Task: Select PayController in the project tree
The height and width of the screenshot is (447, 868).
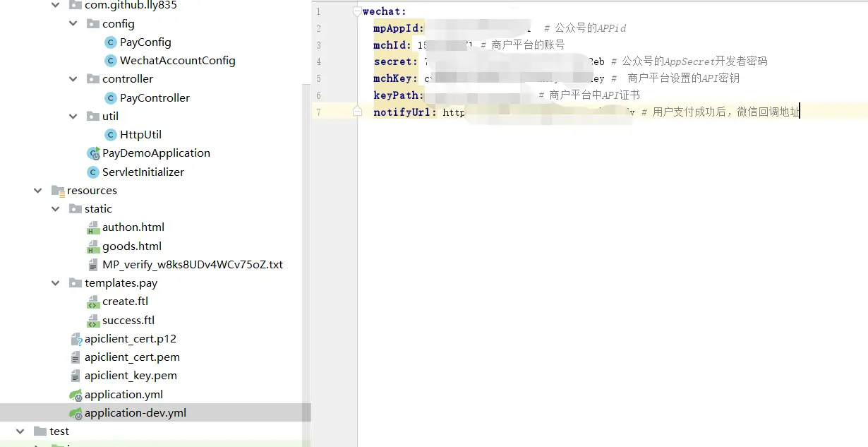Action: click(x=155, y=98)
